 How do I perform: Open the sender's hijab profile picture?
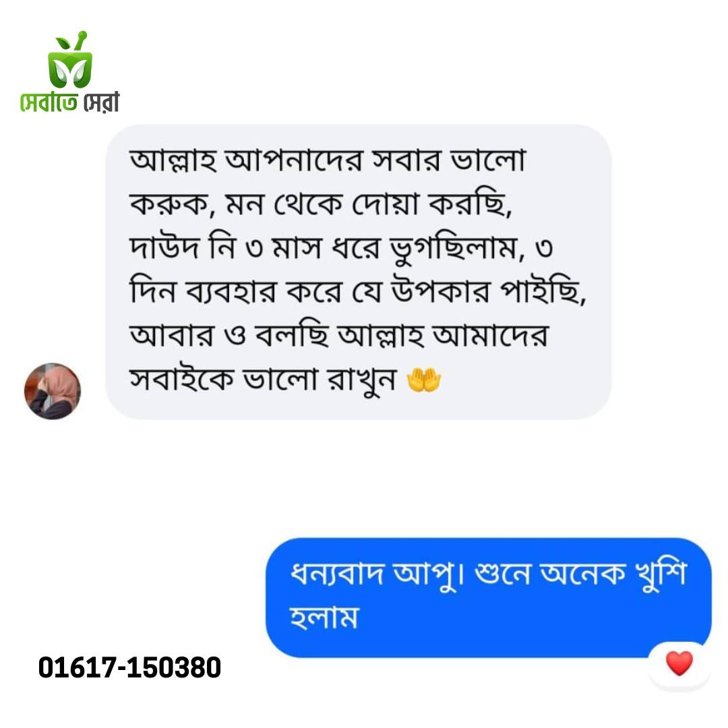pyautogui.click(x=53, y=391)
